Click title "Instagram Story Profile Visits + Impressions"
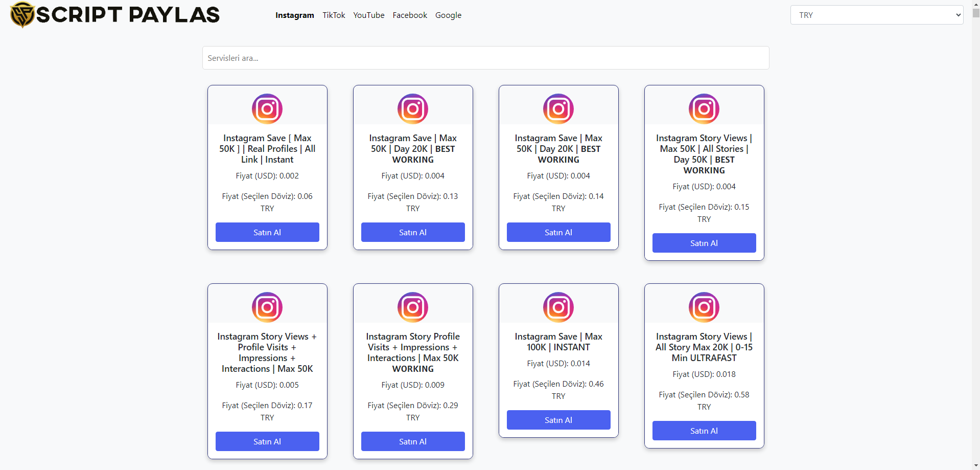The height and width of the screenshot is (470, 980). [x=413, y=352]
